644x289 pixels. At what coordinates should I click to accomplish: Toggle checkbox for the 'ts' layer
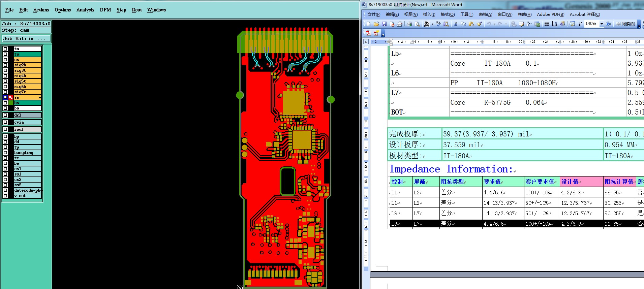point(5,54)
